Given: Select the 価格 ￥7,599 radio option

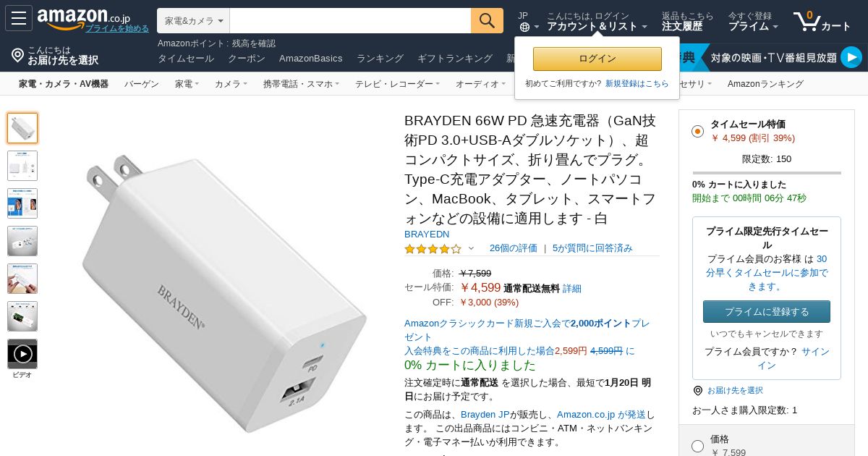Looking at the screenshot, I should (697, 446).
